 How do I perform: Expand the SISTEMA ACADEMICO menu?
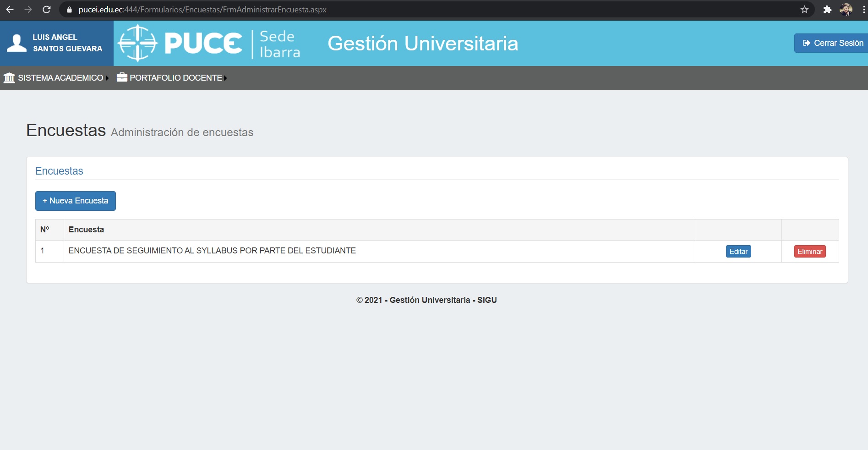pos(60,78)
